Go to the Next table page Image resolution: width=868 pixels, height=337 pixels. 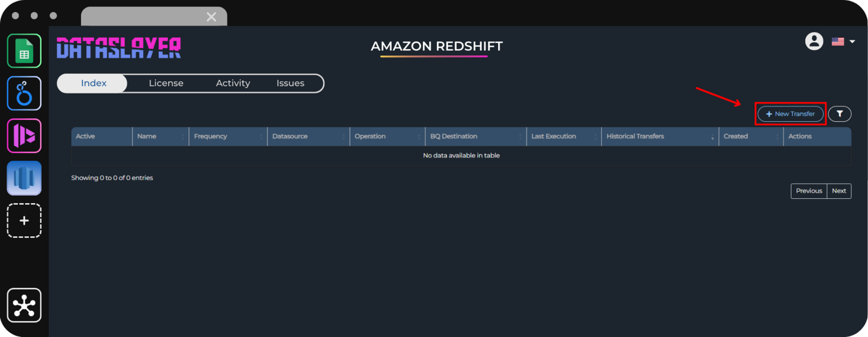(839, 191)
